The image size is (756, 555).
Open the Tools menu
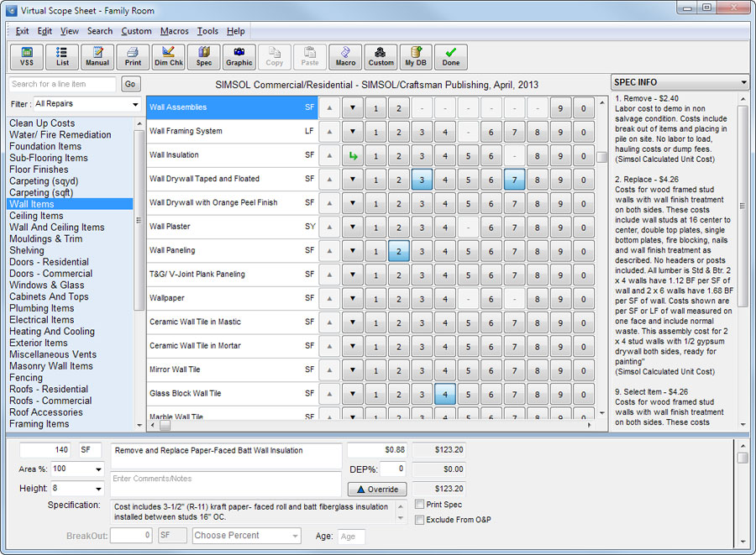tap(207, 31)
